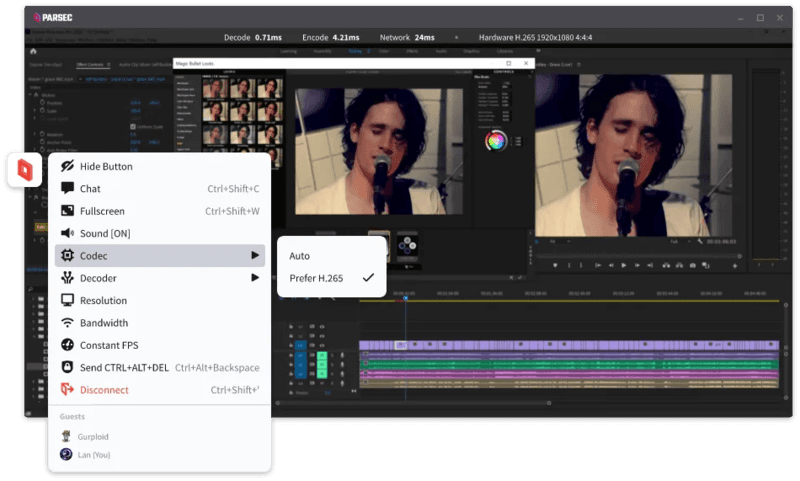Click the Magic Bullet Looks preview image
Screen dimensions: 800x481
(x=379, y=151)
